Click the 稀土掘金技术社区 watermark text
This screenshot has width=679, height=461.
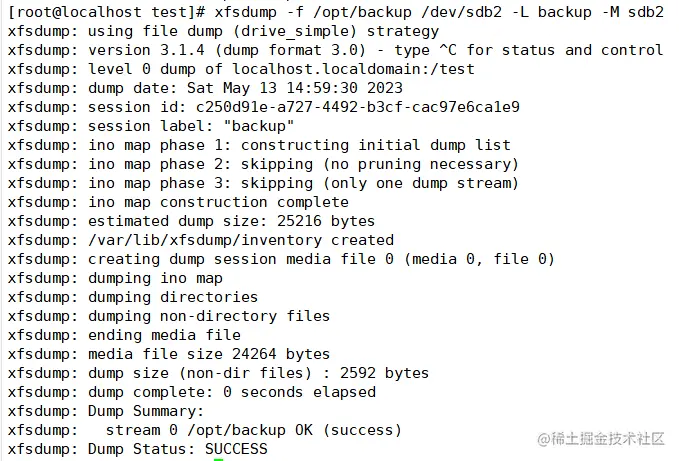tap(610, 439)
